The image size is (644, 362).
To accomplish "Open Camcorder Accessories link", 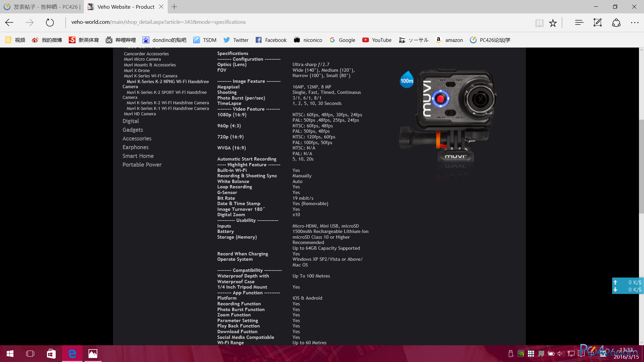I will coord(146,54).
